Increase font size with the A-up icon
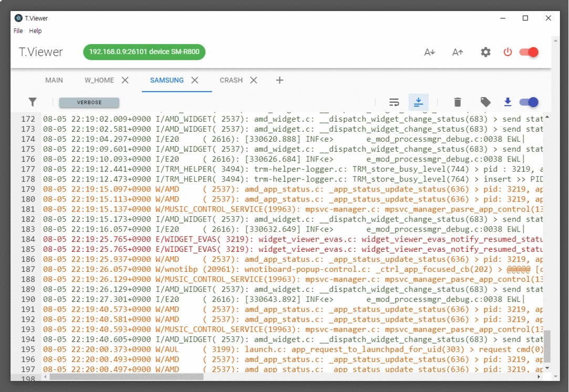 click(x=457, y=52)
